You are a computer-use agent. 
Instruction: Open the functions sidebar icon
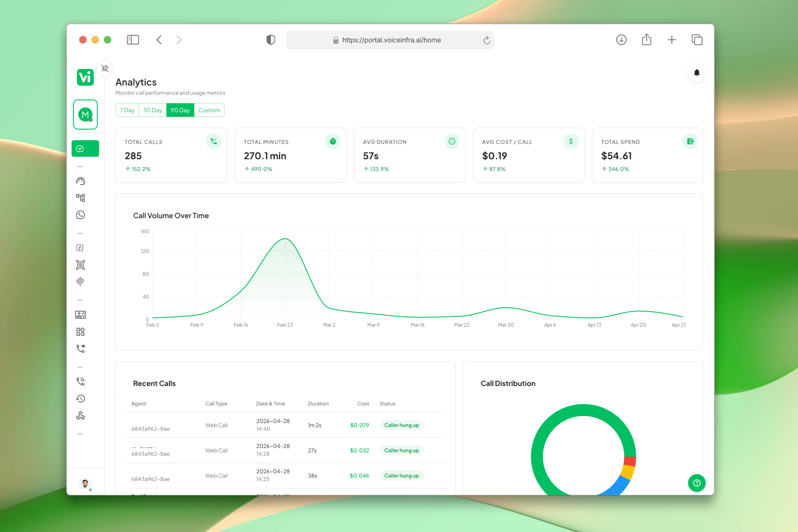click(x=80, y=248)
